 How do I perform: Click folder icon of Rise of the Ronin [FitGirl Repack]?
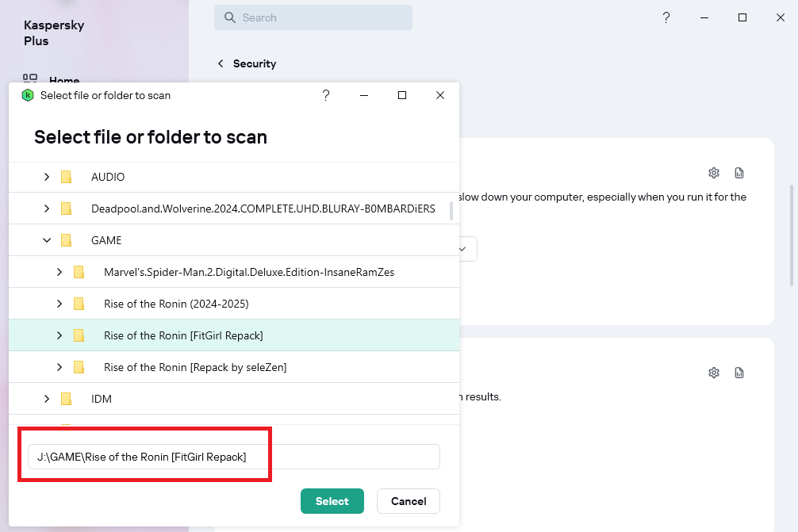point(79,335)
